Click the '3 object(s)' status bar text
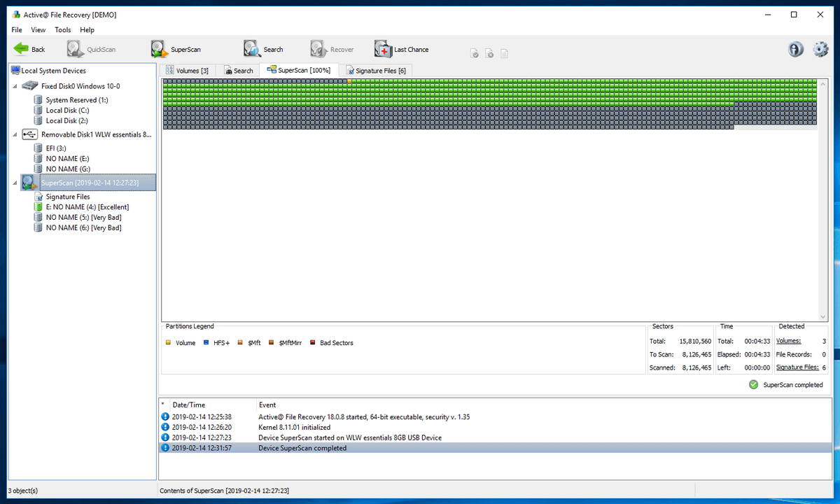Viewport: 840px width, 504px height. tap(23, 491)
